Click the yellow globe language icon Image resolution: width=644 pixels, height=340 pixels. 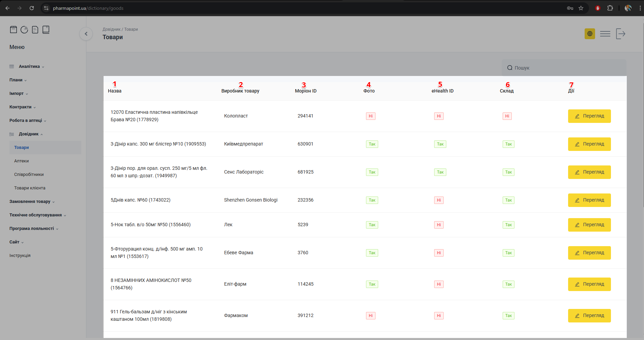(590, 34)
